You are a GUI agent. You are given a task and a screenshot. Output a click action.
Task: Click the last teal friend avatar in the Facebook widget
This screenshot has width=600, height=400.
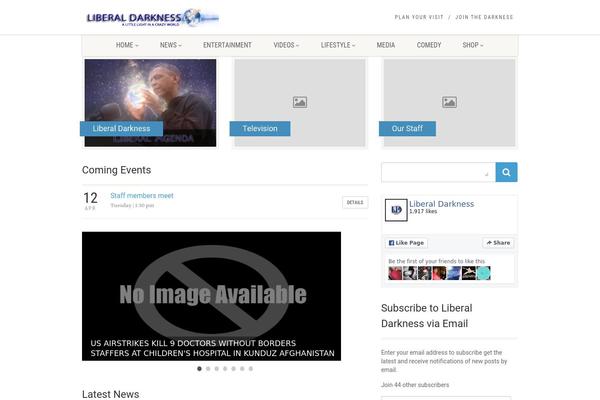point(484,273)
